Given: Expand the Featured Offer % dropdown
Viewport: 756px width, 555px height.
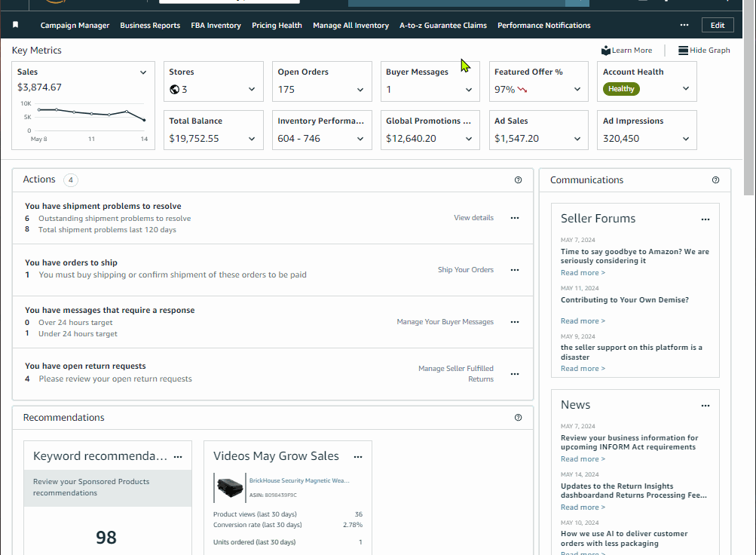Looking at the screenshot, I should click(577, 89).
